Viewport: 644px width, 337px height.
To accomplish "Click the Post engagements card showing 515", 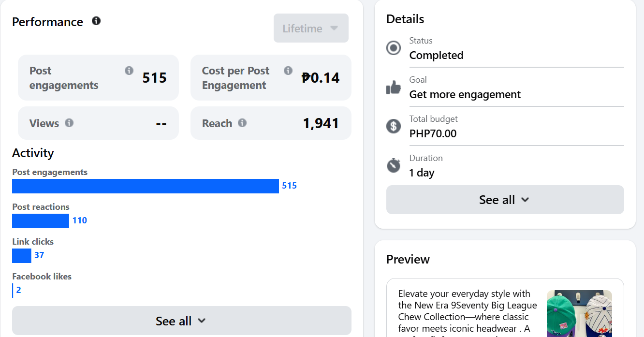I will click(98, 78).
